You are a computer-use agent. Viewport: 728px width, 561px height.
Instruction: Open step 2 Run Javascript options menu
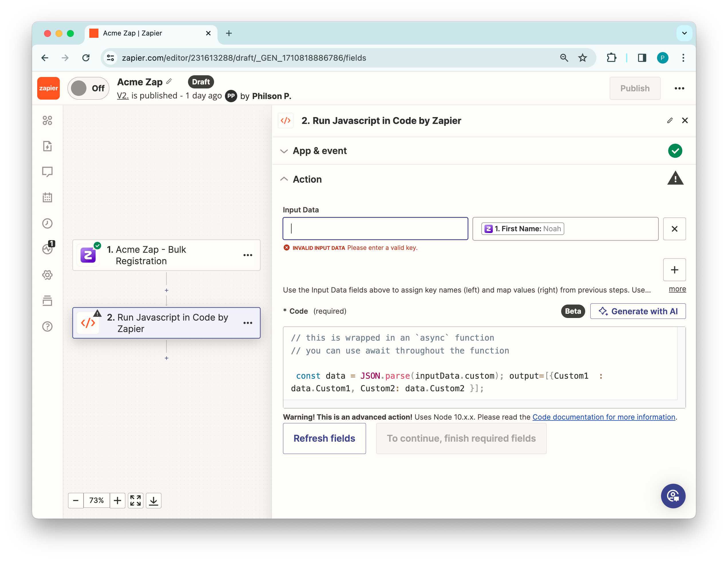248,323
